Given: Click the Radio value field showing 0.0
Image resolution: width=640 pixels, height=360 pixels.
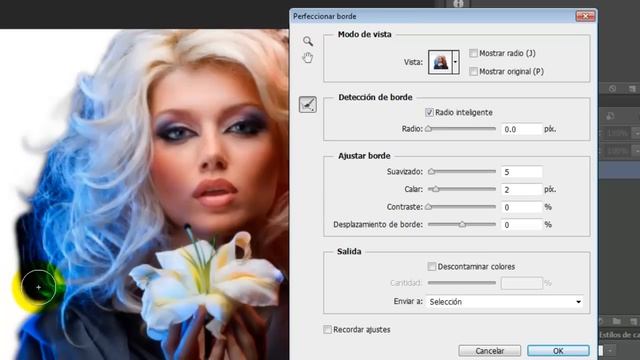Looking at the screenshot, I should pyautogui.click(x=522, y=129).
